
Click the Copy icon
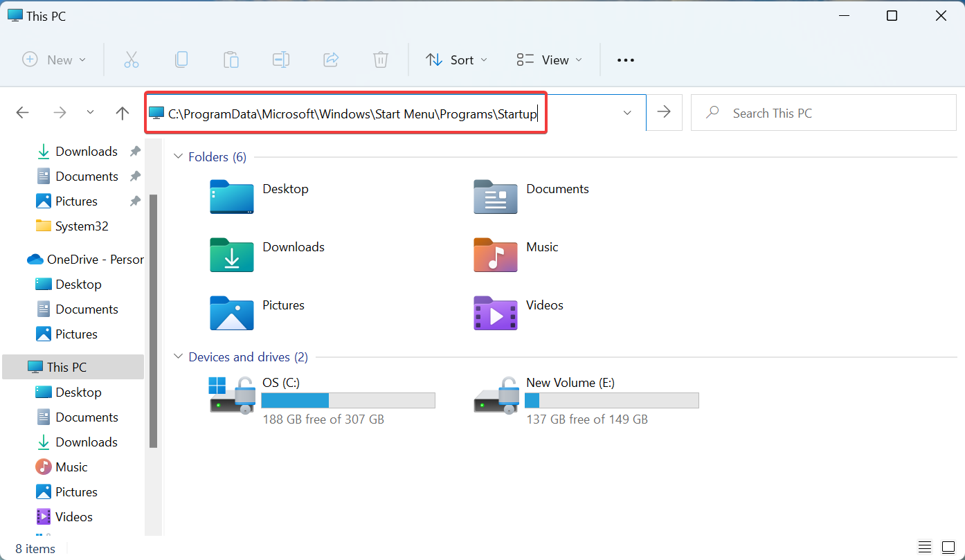tap(181, 60)
